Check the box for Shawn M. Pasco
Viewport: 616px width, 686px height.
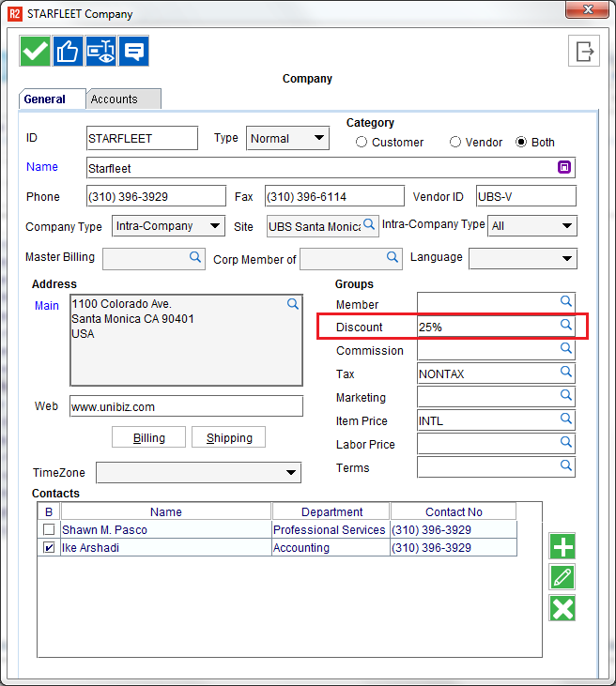49,530
